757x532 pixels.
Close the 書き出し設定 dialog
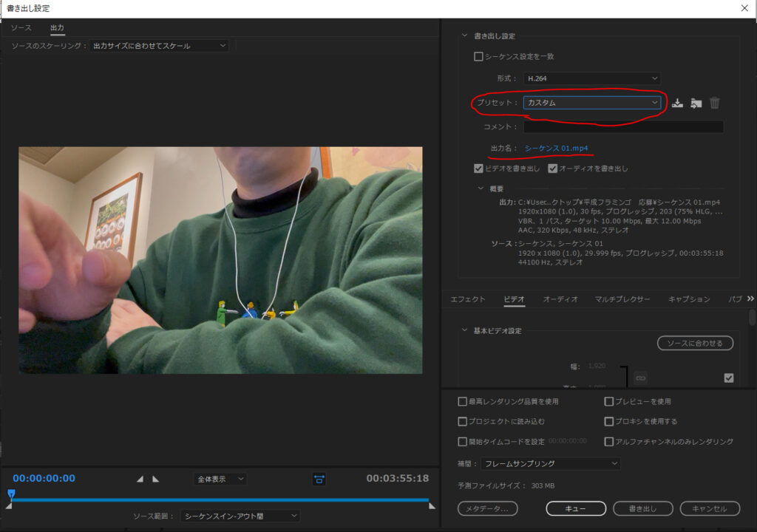[x=744, y=8]
